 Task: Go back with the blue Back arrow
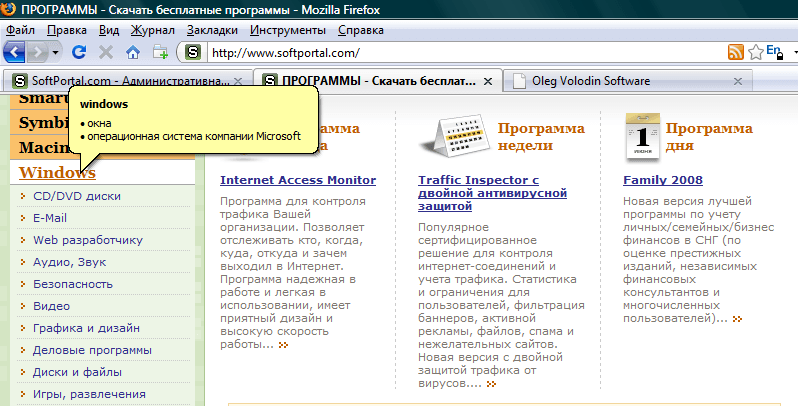pyautogui.click(x=14, y=52)
